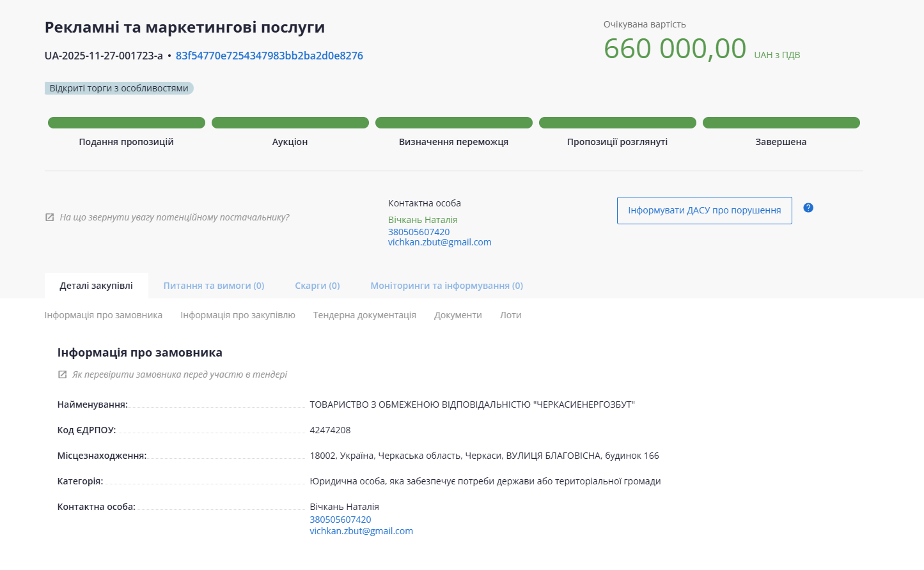Navigate to Тендерна документація section
Viewport: 924px width, 570px height.
click(x=364, y=315)
